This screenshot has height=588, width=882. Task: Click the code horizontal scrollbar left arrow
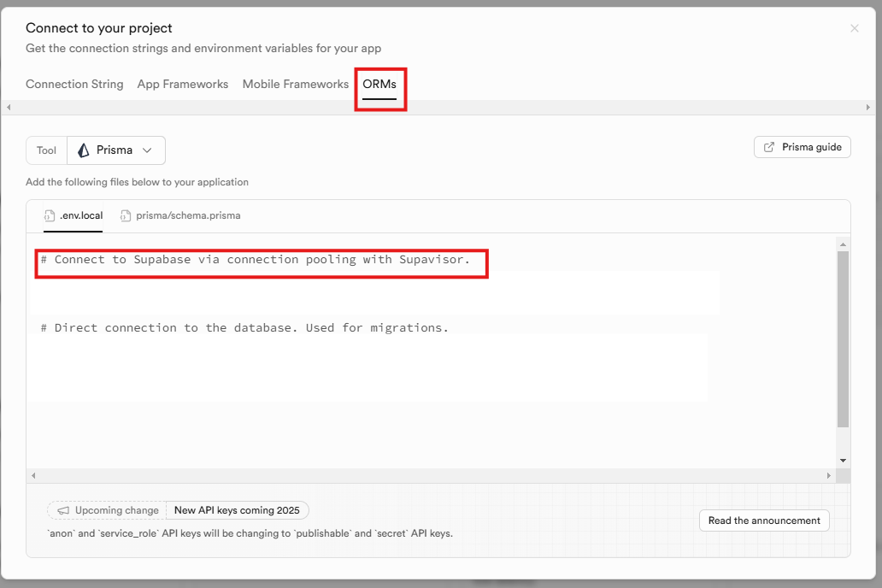coord(33,475)
